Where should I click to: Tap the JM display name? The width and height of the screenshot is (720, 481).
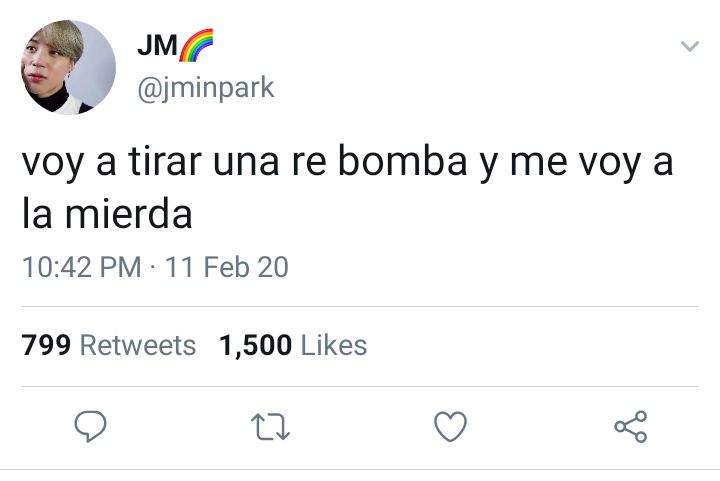point(158,45)
